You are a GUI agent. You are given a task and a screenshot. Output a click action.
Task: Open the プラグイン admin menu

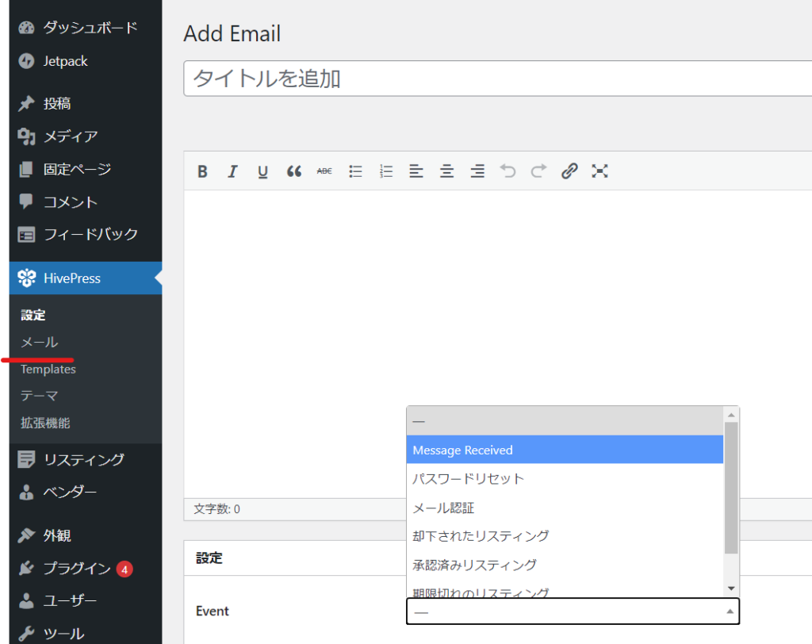(x=76, y=568)
